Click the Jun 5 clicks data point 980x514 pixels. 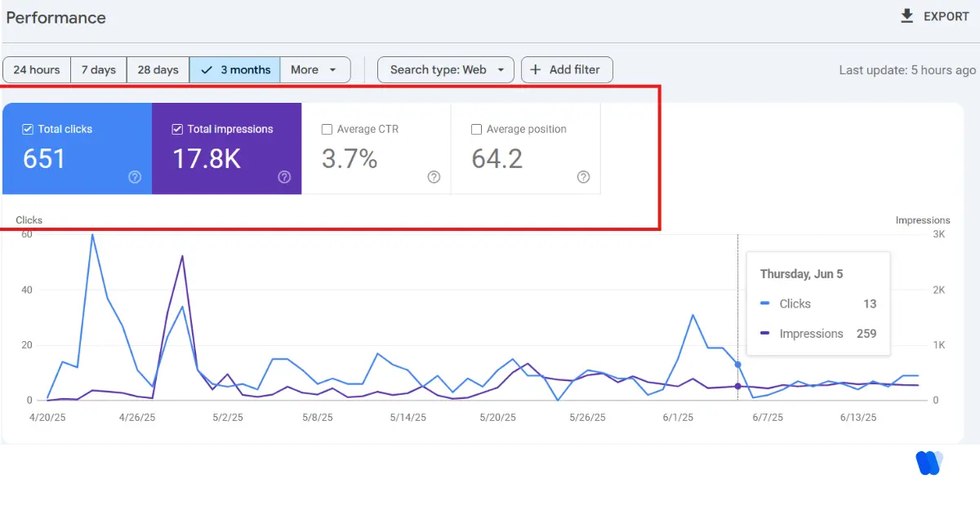pyautogui.click(x=737, y=365)
